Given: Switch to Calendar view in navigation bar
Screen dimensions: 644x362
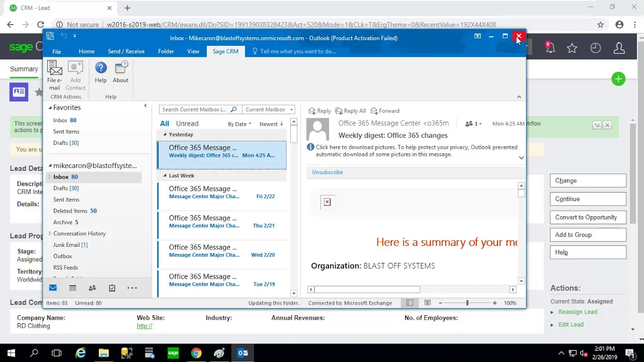Looking at the screenshot, I should [72, 288].
